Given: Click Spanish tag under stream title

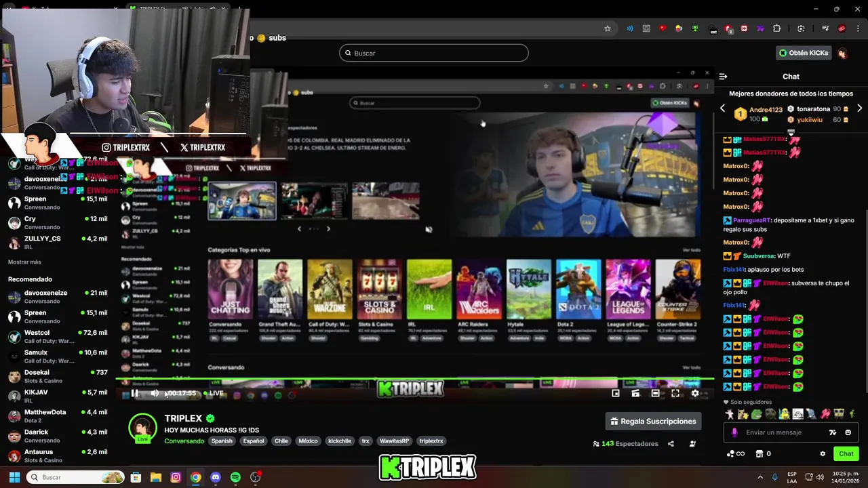Looking at the screenshot, I should [222, 441].
